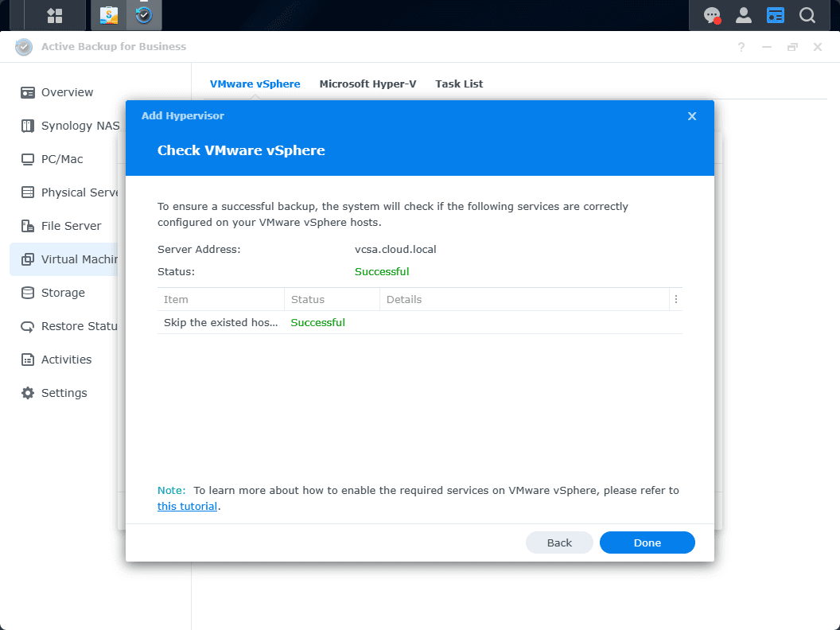Open the table column options menu
This screenshot has height=630, width=840.
[675, 299]
